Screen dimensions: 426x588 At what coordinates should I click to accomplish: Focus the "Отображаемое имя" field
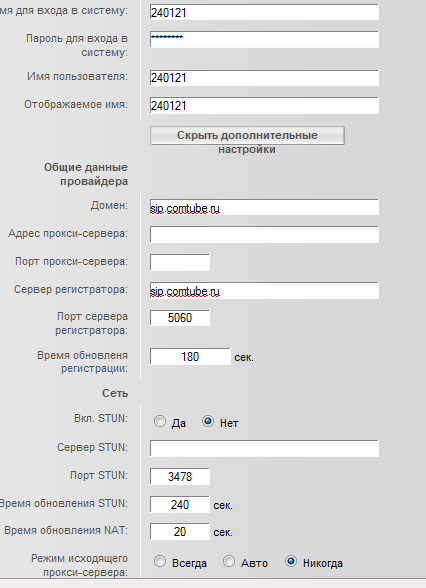264,106
